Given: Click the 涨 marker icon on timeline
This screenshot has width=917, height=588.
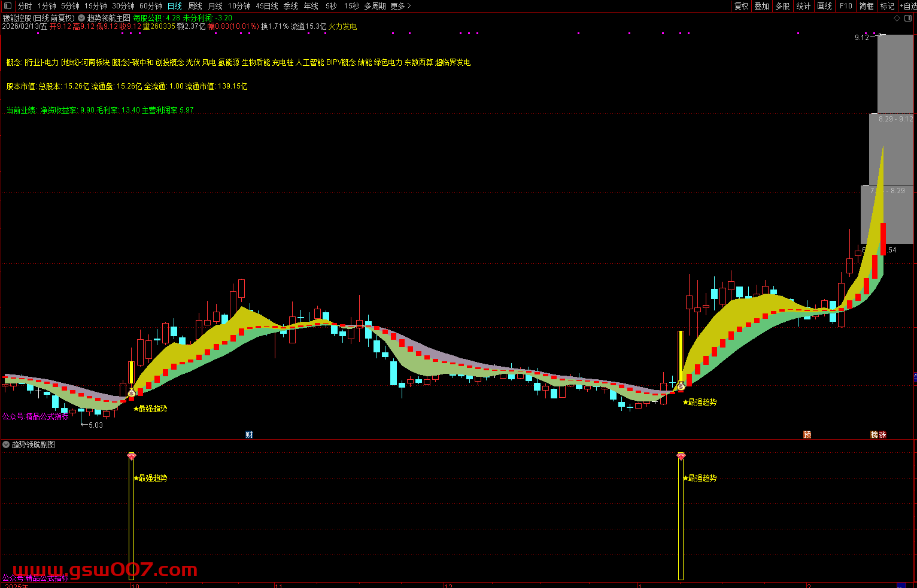Looking at the screenshot, I should 882,435.
